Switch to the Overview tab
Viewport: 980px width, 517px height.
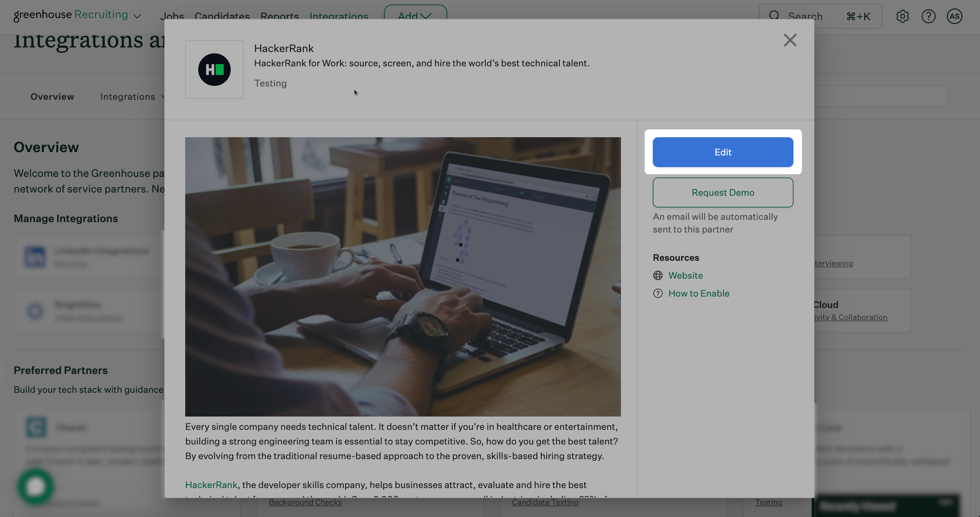(52, 97)
